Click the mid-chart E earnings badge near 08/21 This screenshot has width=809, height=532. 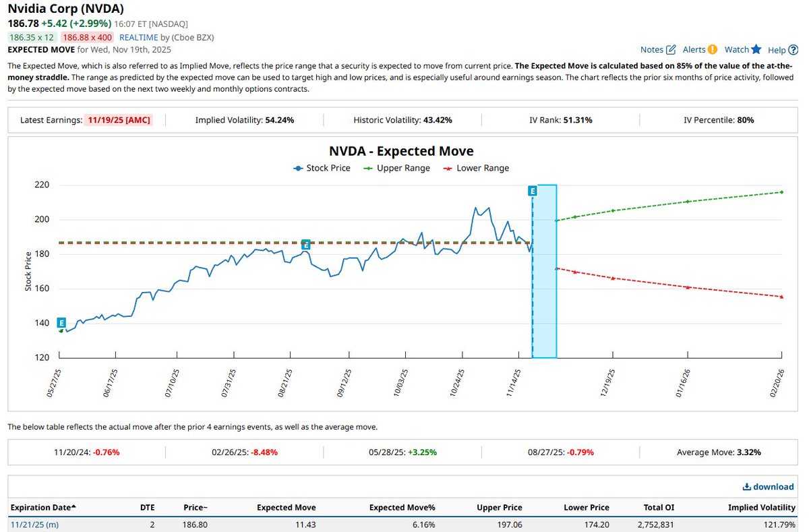click(x=307, y=245)
